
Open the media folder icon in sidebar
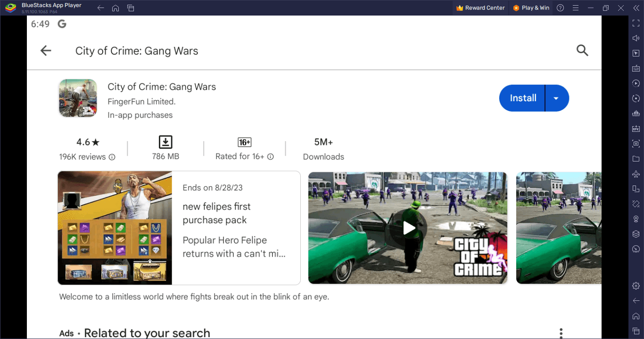(x=636, y=159)
